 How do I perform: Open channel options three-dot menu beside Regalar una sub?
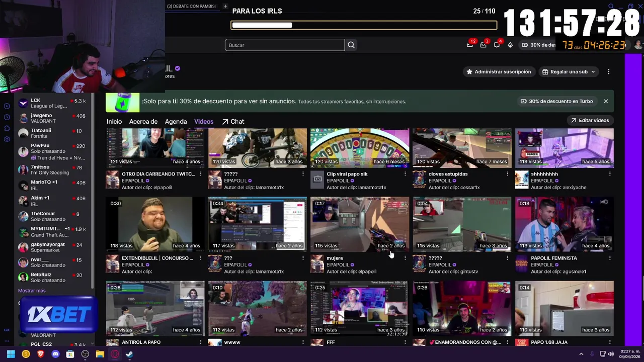[608, 72]
